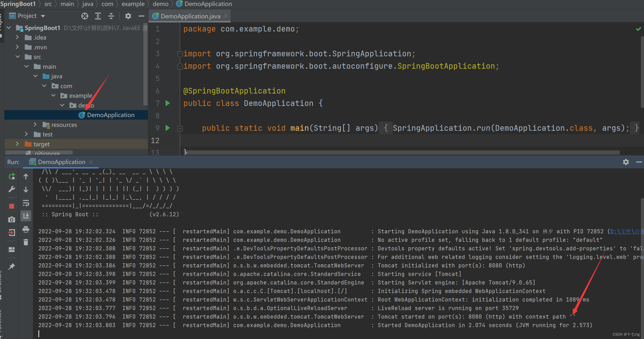The width and height of the screenshot is (644, 339).
Task: Collapse the main folder
Action: 27,66
